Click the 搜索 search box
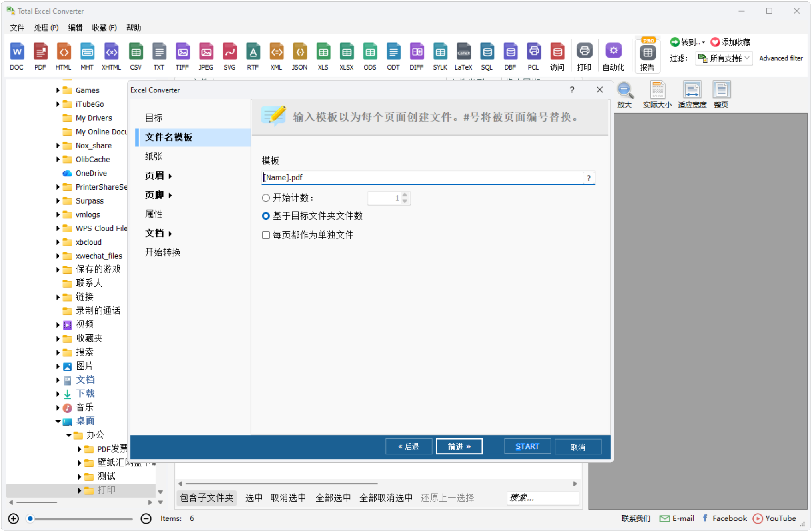Screen dimensions: 812x532 click(543, 498)
